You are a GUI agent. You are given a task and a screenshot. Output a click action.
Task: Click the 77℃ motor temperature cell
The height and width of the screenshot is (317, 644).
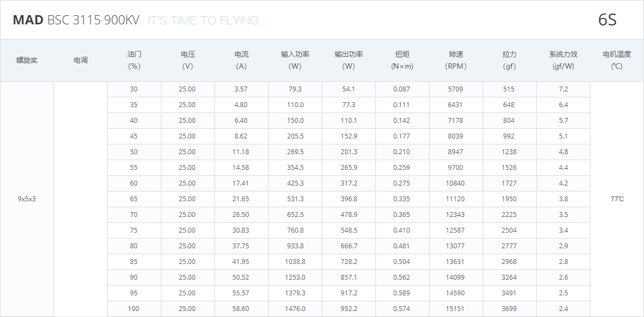click(x=617, y=199)
